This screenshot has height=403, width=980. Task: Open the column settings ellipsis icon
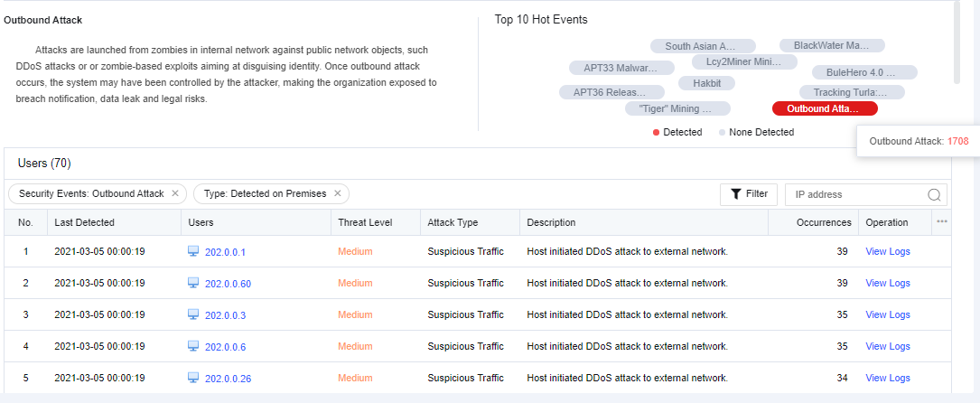tap(942, 222)
